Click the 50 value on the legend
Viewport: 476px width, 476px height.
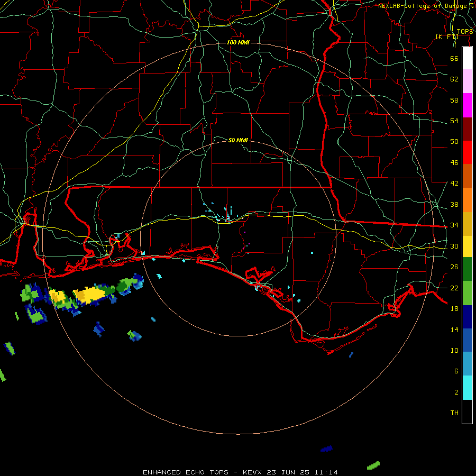pyautogui.click(x=454, y=142)
